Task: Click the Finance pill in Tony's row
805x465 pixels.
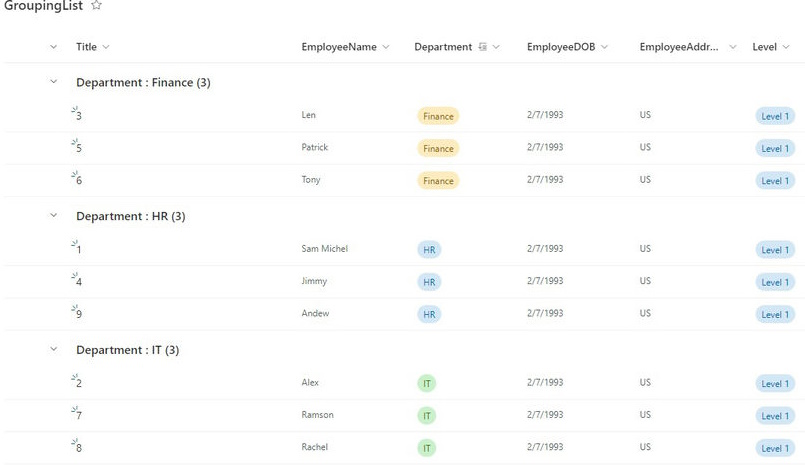Action: [438, 181]
